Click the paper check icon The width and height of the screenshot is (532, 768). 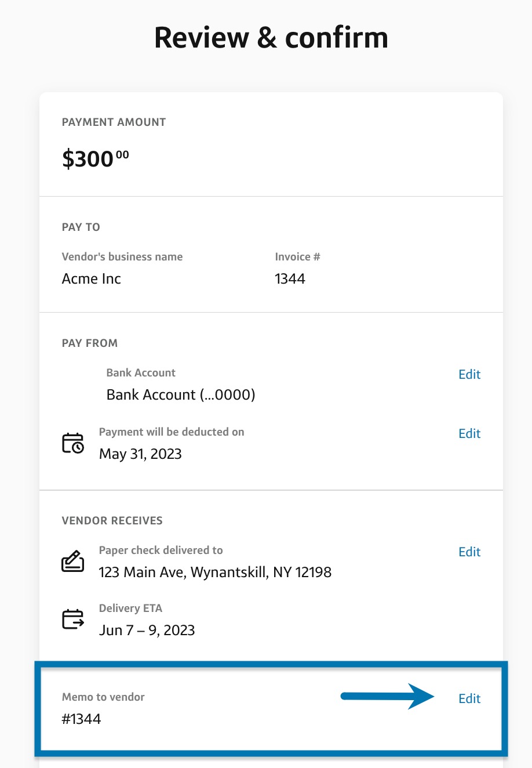73,561
